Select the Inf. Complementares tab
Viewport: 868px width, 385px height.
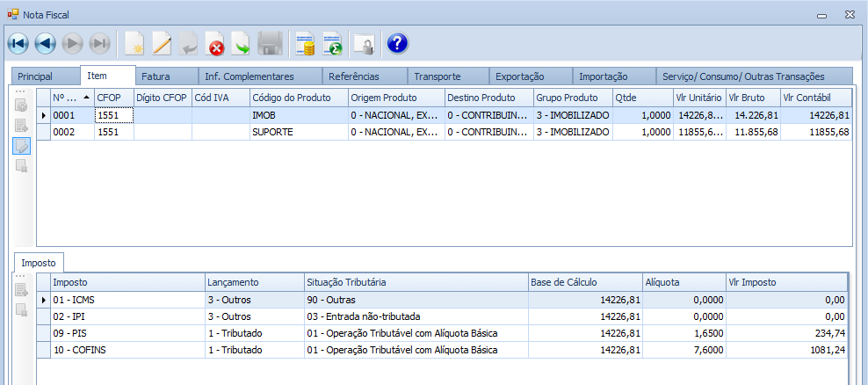tap(250, 76)
